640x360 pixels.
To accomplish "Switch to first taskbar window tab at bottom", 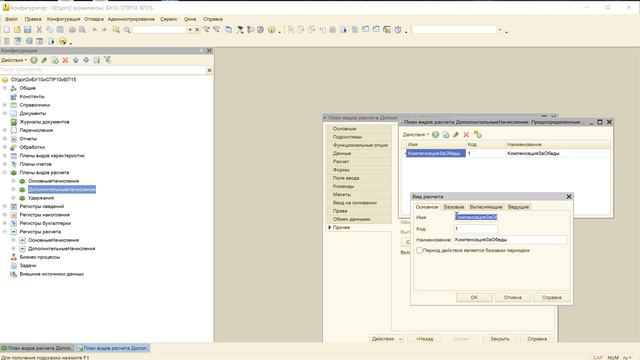I will pyautogui.click(x=38, y=348).
